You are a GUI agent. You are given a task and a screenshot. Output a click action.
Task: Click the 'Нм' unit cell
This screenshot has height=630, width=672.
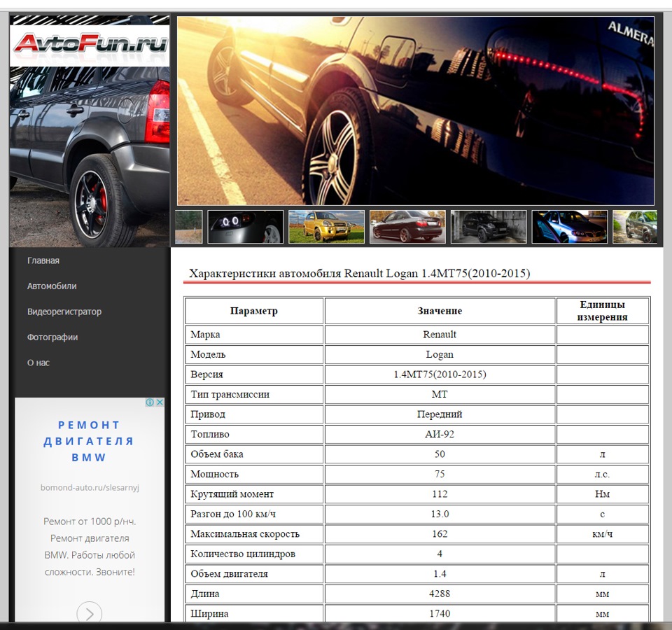pos(602,494)
